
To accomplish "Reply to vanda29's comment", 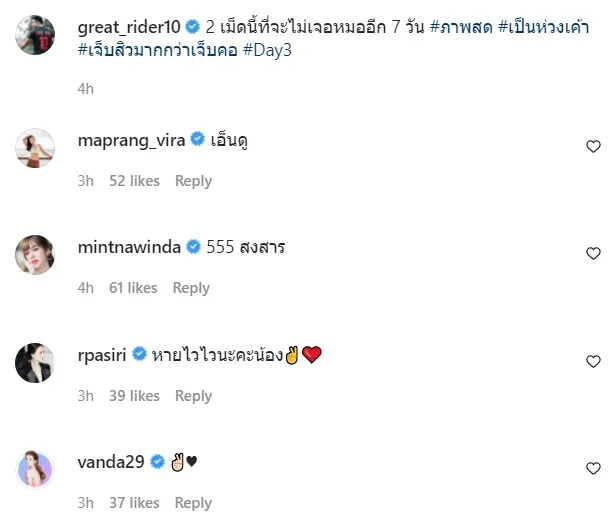I will [193, 503].
